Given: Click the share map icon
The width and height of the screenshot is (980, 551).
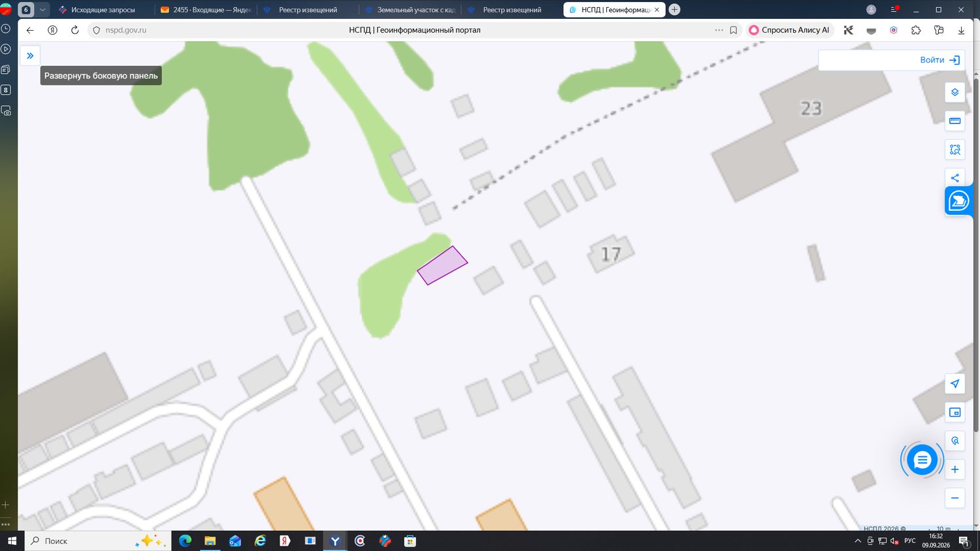Looking at the screenshot, I should tap(955, 178).
